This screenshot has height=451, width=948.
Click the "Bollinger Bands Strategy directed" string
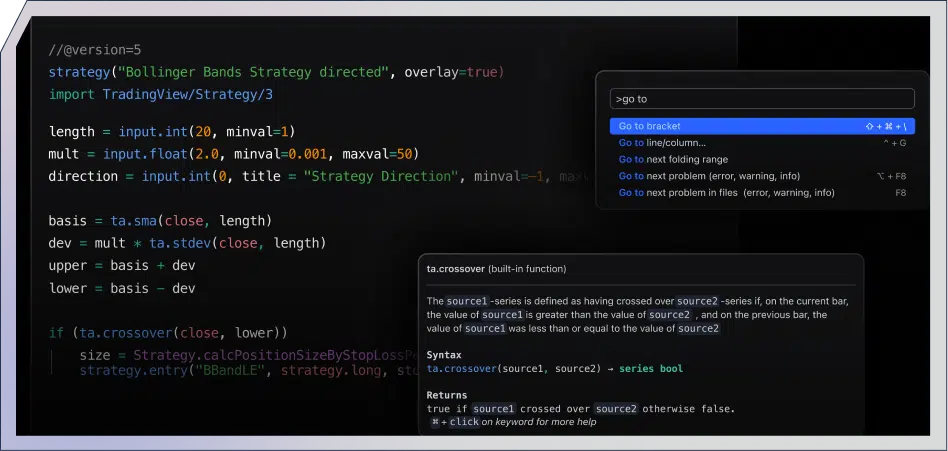coord(253,73)
